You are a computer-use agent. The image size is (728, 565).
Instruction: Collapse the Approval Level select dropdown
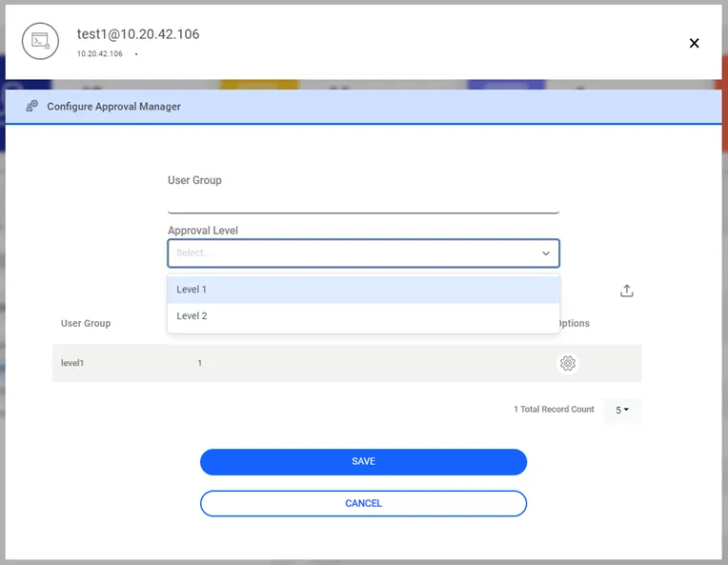[364, 253]
